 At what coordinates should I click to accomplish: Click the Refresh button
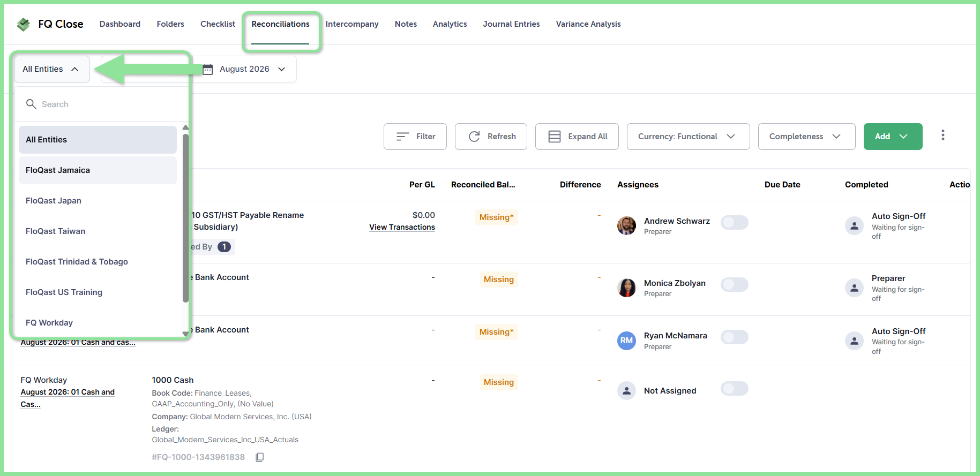click(491, 137)
